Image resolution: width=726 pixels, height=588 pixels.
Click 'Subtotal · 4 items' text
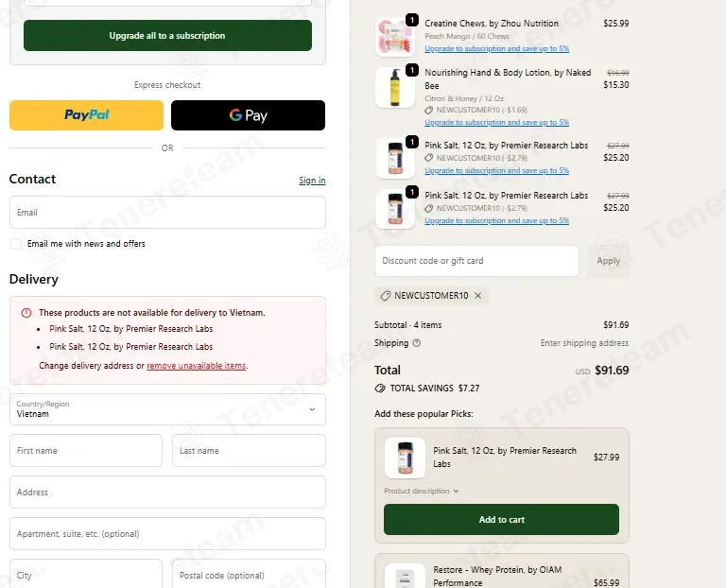pos(408,325)
